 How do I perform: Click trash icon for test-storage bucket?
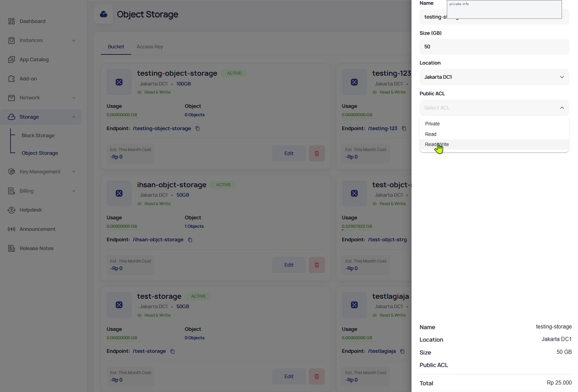click(x=317, y=376)
